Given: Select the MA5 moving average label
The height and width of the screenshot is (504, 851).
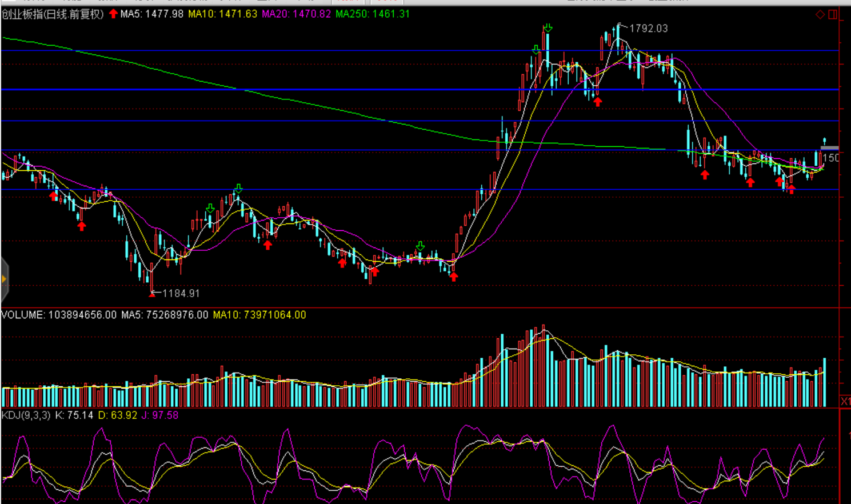Looking at the screenshot, I should (151, 14).
